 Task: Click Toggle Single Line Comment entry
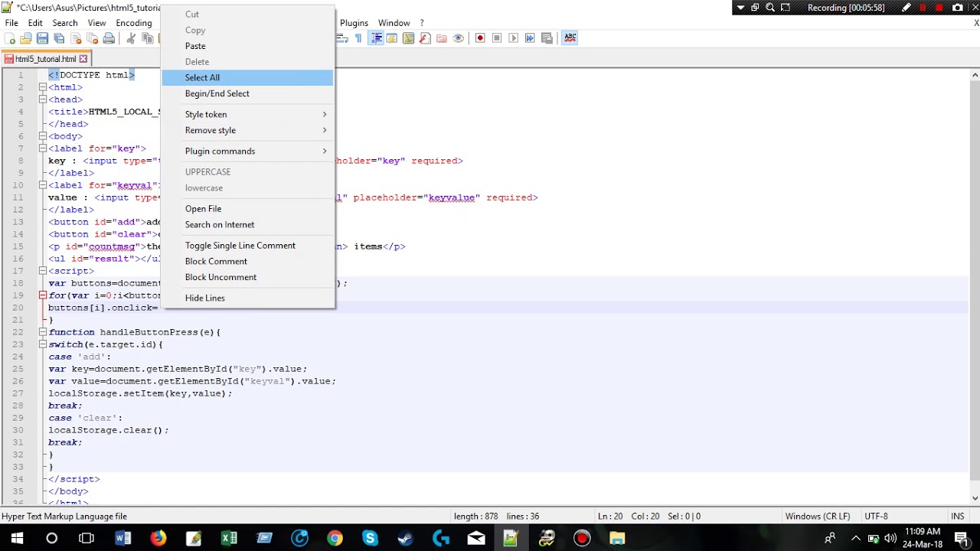click(248, 245)
